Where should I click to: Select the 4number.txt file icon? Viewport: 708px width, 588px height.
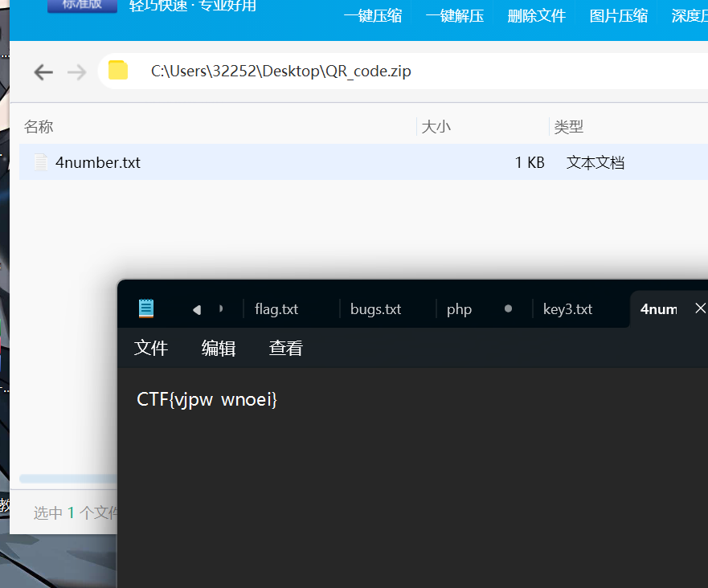point(40,161)
